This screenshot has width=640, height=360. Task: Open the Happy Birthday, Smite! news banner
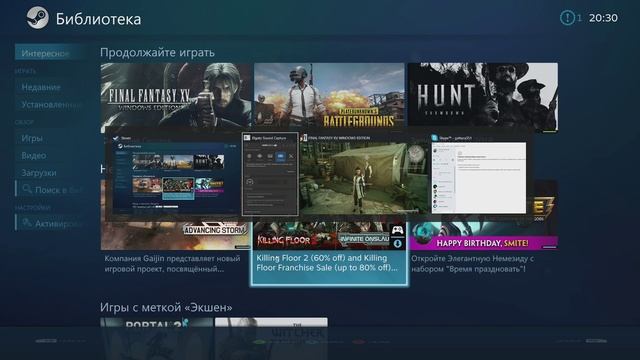(484, 235)
